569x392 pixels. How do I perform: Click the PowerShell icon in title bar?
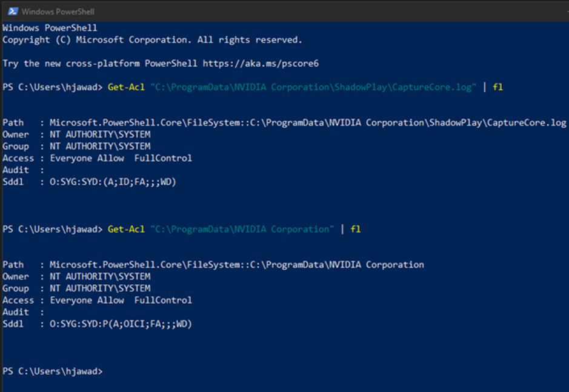pyautogui.click(x=13, y=12)
